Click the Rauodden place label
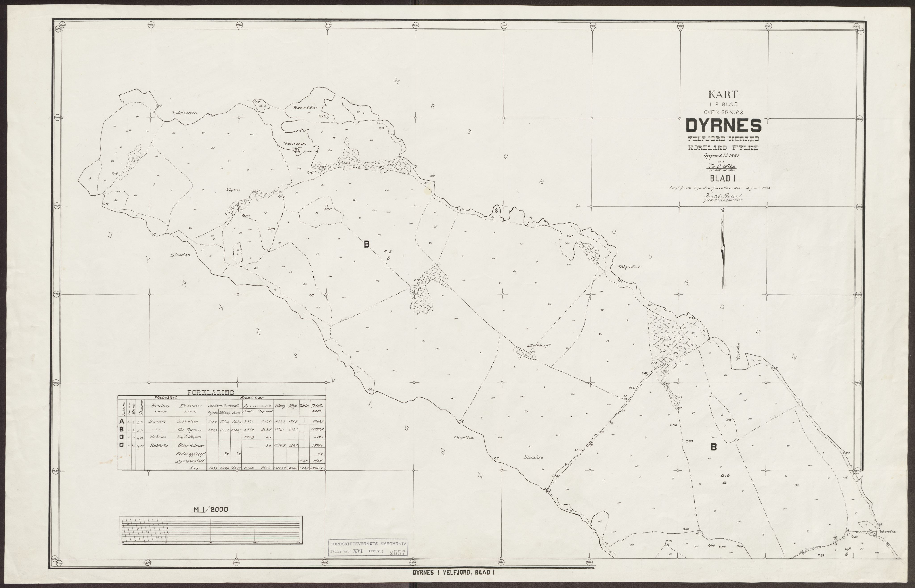Viewport: 915px width, 588px height. (x=304, y=108)
